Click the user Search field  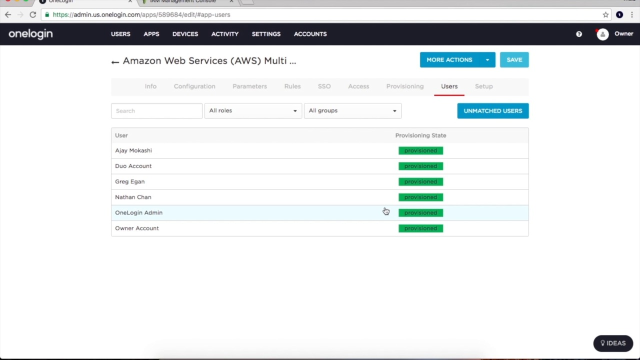(157, 111)
